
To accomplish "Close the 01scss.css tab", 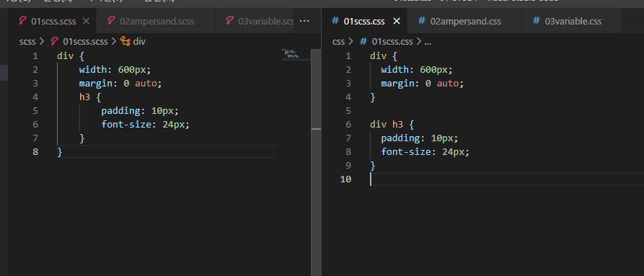I will click(397, 22).
